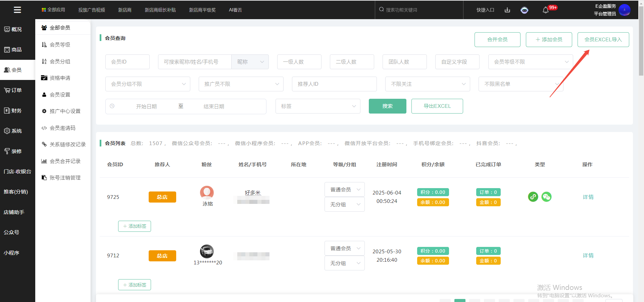This screenshot has width=644, height=302.
Task: Open the 会员分组不限 dropdown
Action: point(148,84)
